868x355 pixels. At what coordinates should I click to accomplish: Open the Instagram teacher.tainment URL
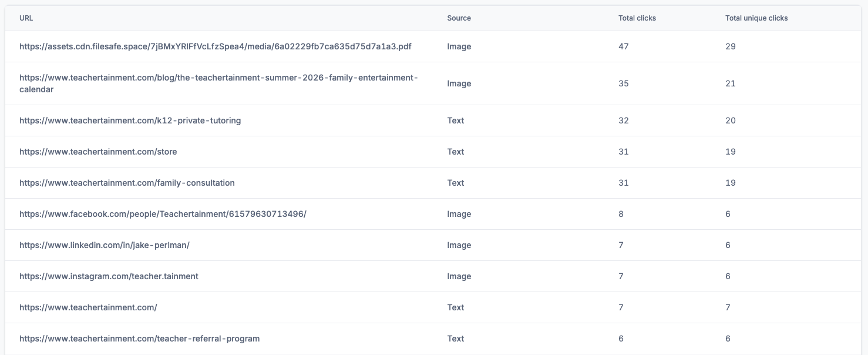pos(109,276)
